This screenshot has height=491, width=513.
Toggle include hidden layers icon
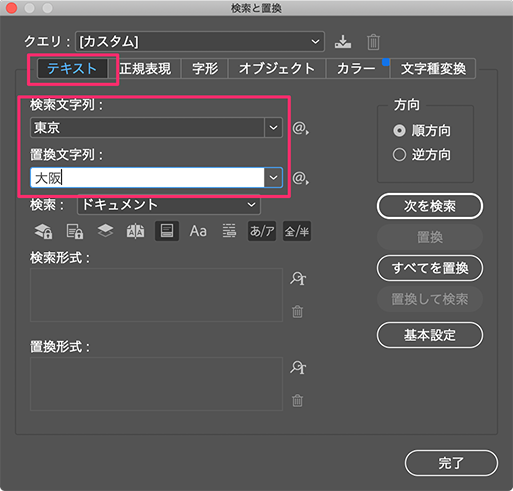click(105, 231)
